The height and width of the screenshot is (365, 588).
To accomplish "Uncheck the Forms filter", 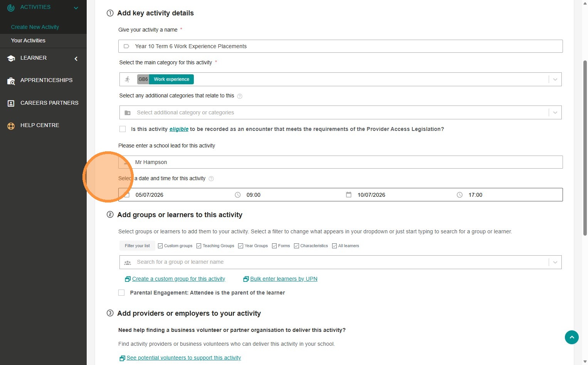I will pos(274,246).
